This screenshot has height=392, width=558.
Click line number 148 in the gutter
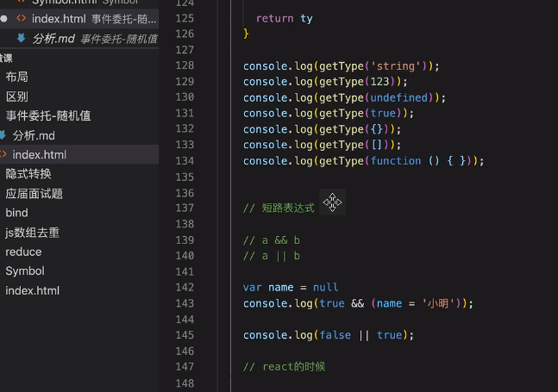point(185,383)
